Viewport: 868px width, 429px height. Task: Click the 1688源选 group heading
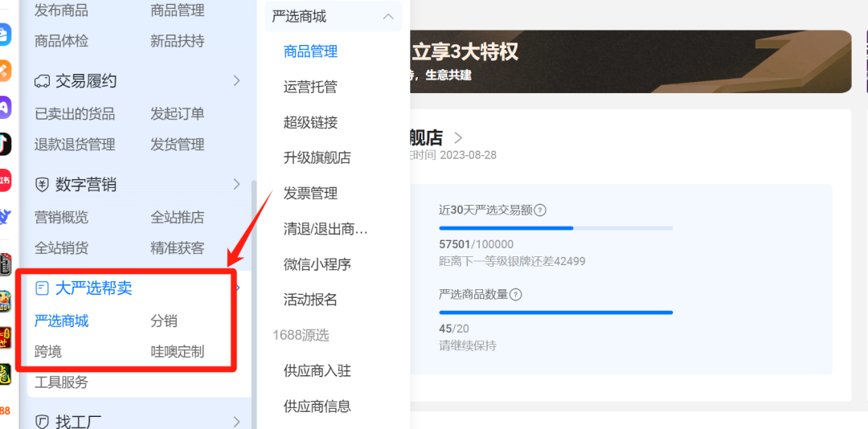pos(301,336)
